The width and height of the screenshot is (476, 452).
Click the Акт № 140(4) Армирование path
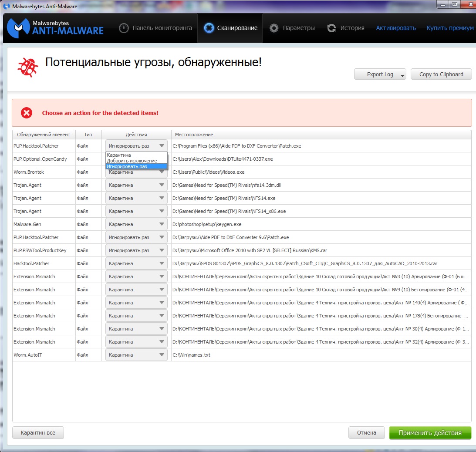point(321,303)
